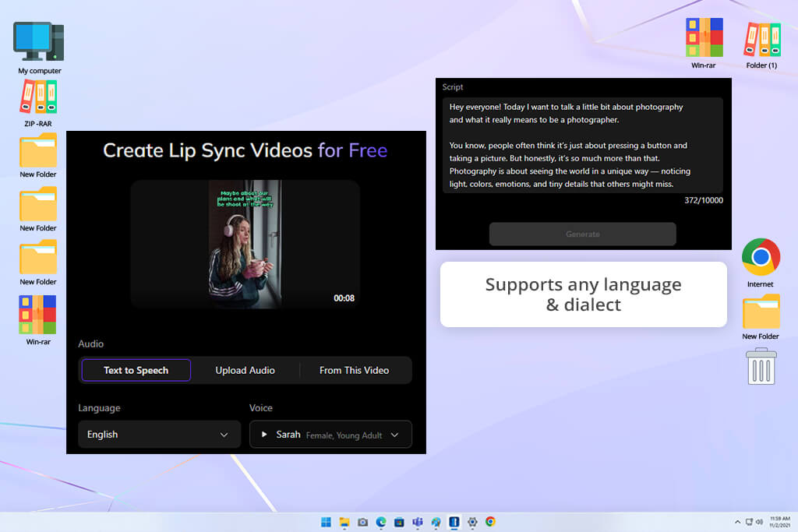The height and width of the screenshot is (532, 798).
Task: Click the Language field label
Action: [x=99, y=408]
